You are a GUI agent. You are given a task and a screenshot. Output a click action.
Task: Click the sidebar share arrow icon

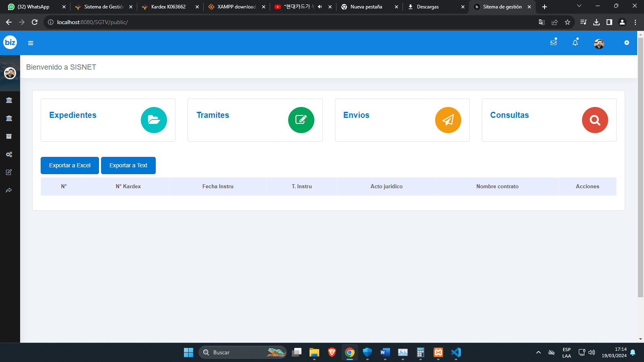pyautogui.click(x=9, y=190)
